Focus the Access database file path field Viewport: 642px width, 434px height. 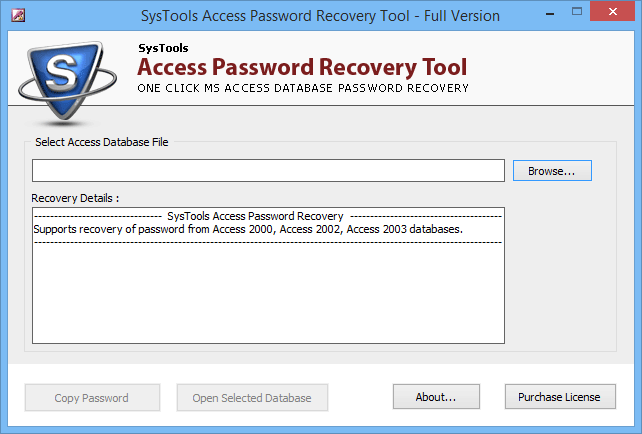pyautogui.click(x=268, y=170)
